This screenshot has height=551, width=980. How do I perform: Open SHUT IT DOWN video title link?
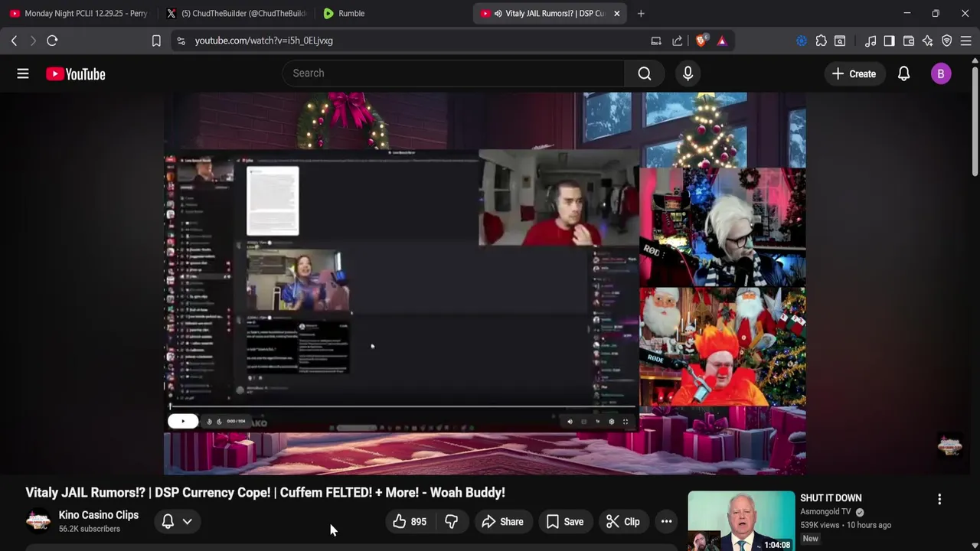pos(831,498)
